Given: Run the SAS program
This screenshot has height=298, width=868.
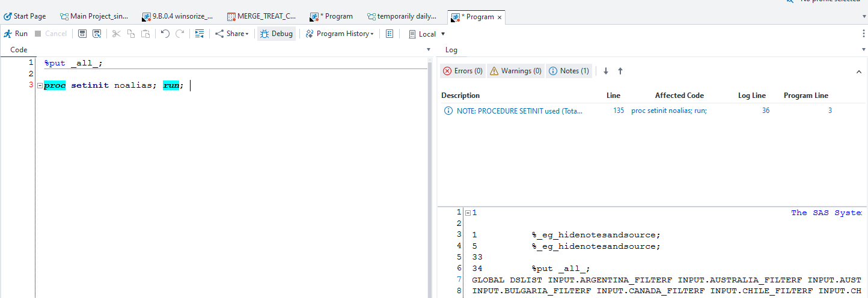Looking at the screenshot, I should point(16,34).
